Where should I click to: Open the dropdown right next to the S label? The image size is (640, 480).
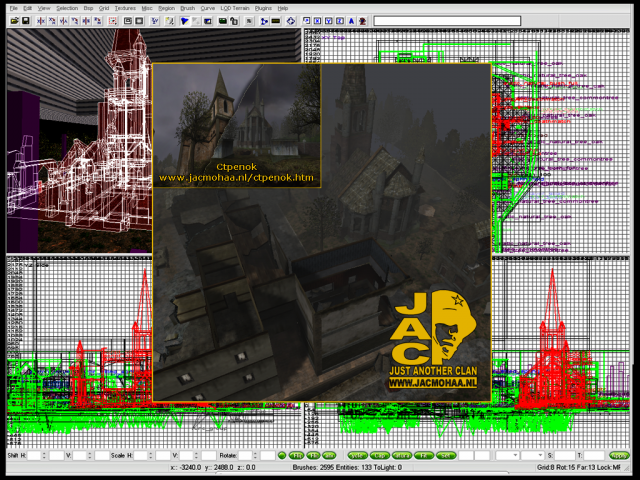[x=533, y=456]
